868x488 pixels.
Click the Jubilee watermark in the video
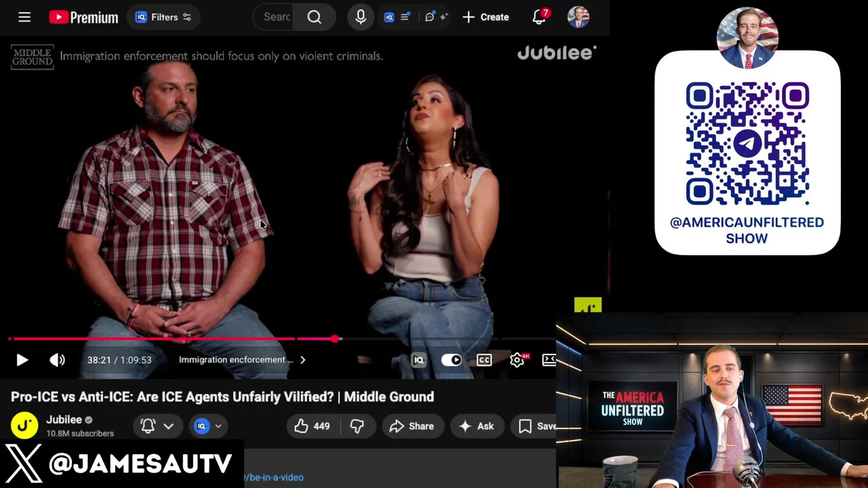tap(557, 53)
